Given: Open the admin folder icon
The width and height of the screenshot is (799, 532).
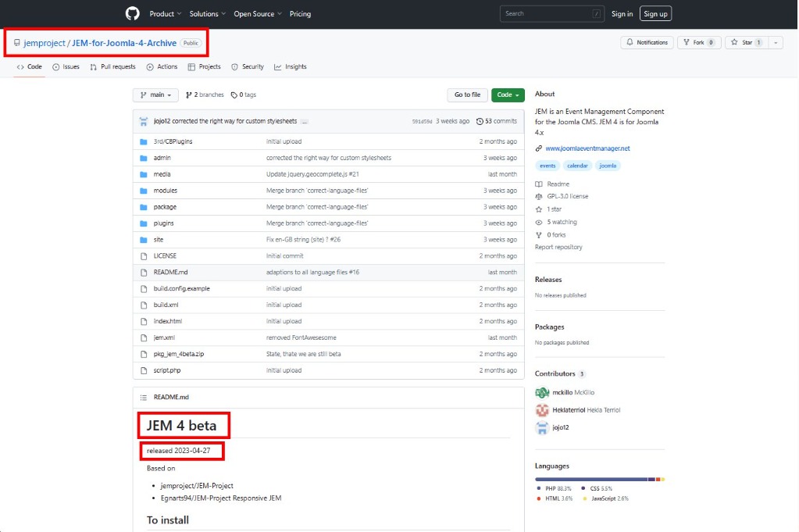Looking at the screenshot, I should tap(144, 158).
